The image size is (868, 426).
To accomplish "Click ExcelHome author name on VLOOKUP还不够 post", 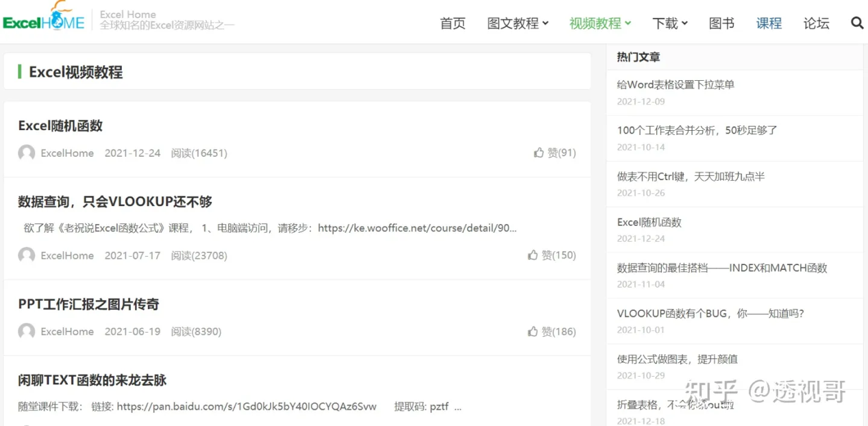I will tap(67, 255).
